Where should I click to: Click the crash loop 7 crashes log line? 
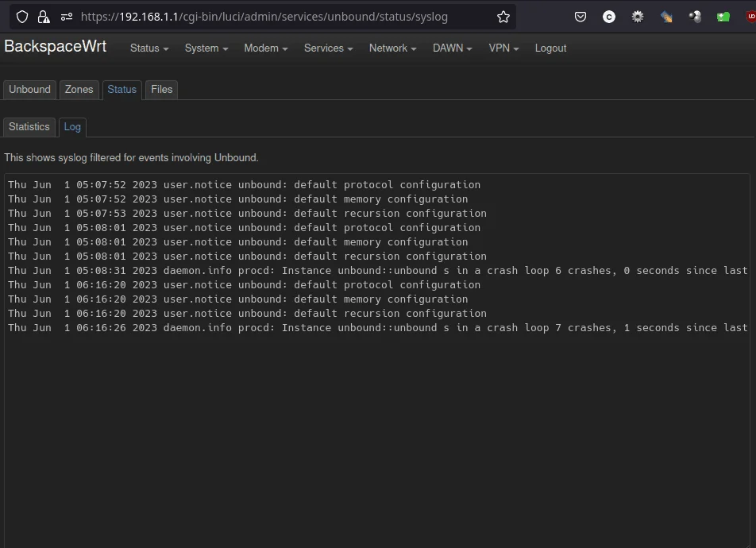377,328
